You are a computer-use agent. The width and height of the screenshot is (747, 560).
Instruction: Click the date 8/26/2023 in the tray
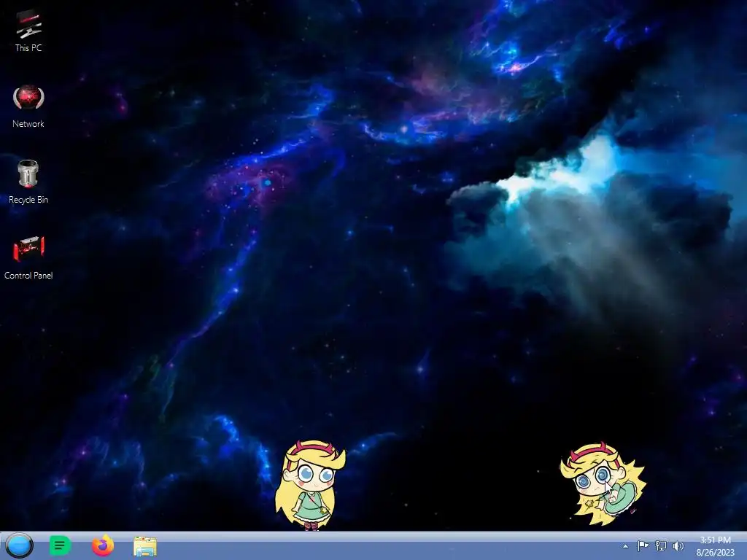(716, 553)
